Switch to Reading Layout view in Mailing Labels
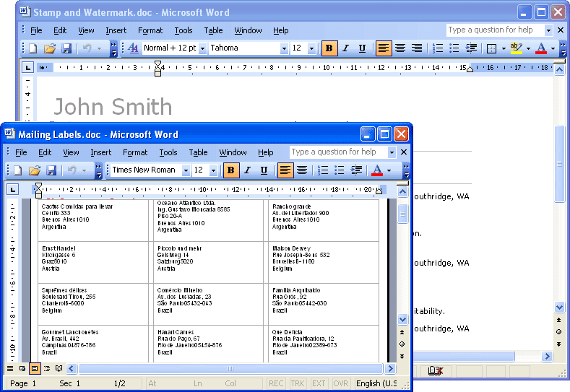 59,368
